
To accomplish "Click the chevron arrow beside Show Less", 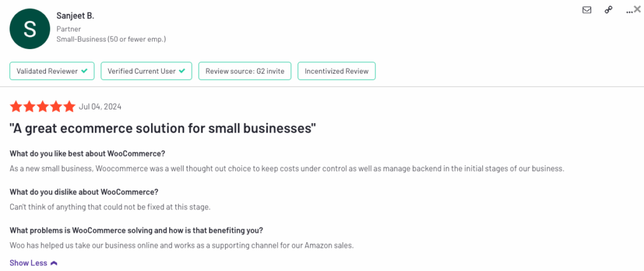I will pyautogui.click(x=53, y=263).
